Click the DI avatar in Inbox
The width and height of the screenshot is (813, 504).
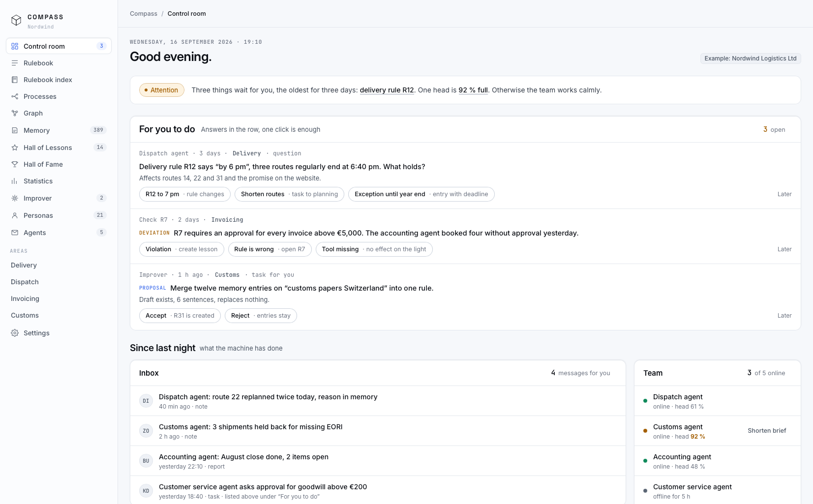(146, 401)
